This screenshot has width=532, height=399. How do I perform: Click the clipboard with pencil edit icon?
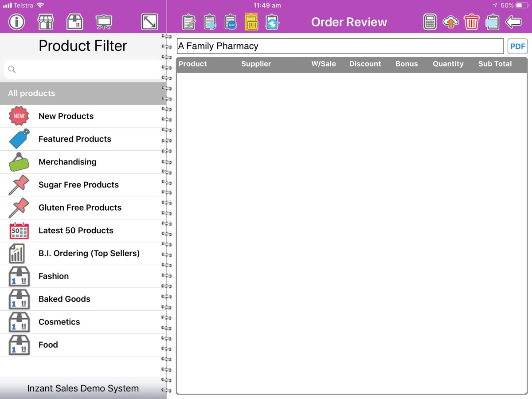189,22
